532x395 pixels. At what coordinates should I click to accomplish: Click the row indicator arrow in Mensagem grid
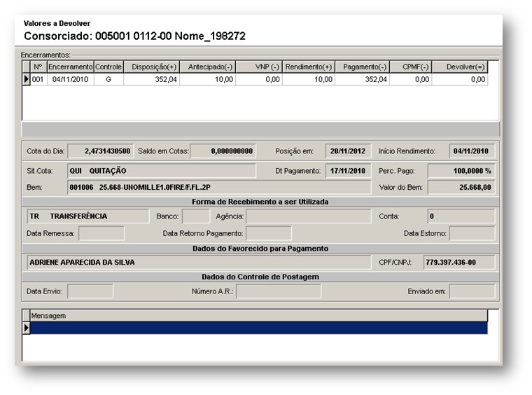(x=26, y=328)
